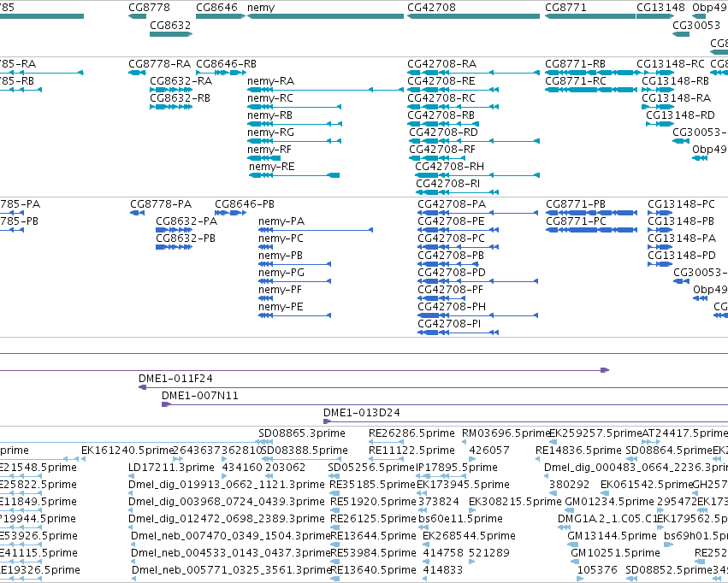
Task: Select protein CG8632-PB
Action: (186, 238)
